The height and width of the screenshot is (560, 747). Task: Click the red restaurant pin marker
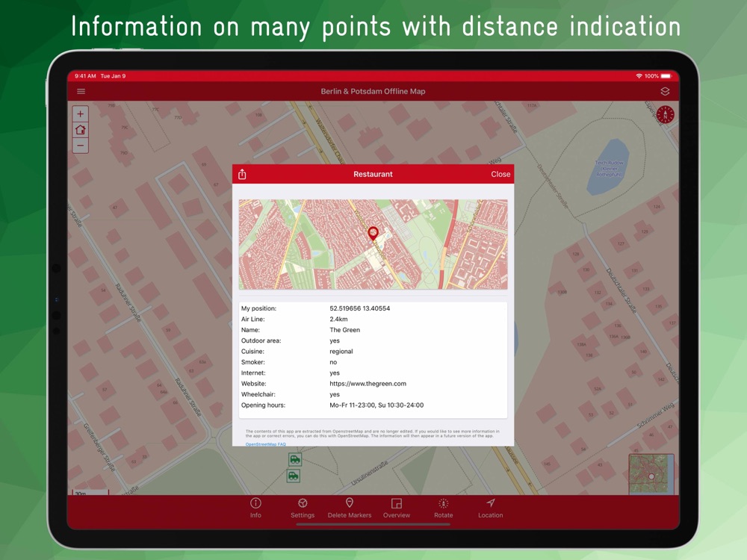(373, 233)
